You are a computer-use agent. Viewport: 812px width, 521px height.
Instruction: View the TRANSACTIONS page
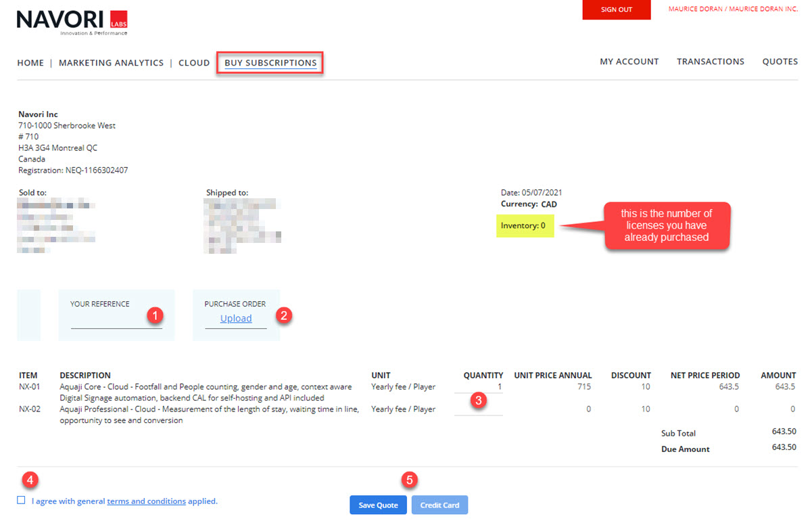pyautogui.click(x=711, y=62)
